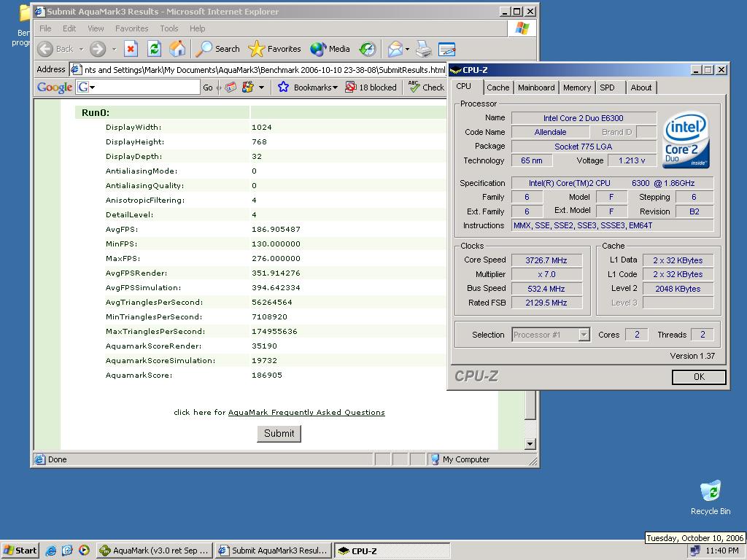Image resolution: width=747 pixels, height=560 pixels.
Task: Click the Mail envelope icon
Action: pos(395,49)
